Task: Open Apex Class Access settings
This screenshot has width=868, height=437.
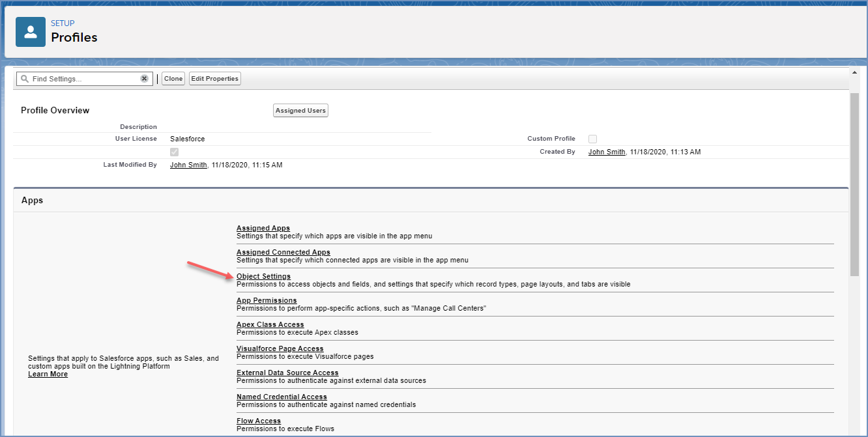Action: [270, 324]
